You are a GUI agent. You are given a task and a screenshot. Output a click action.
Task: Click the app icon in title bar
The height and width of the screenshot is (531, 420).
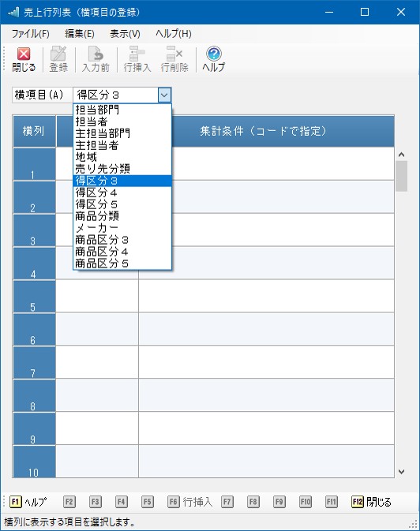pos(13,12)
